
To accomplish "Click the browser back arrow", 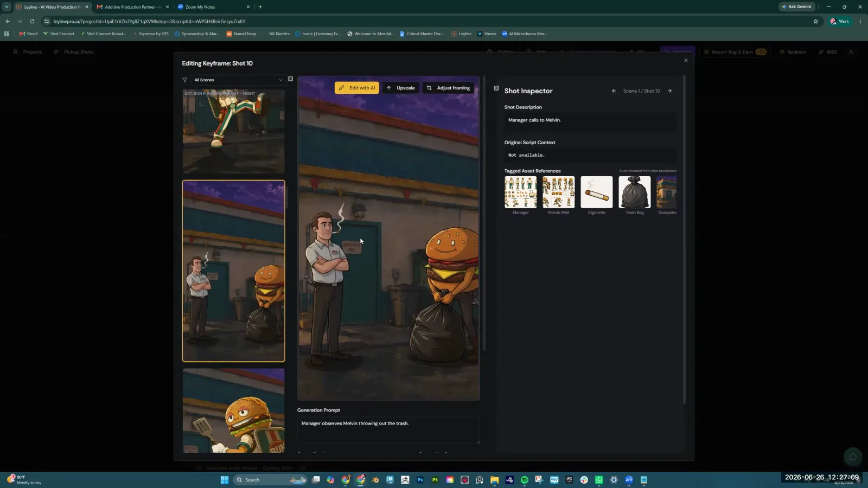I will pos(8,21).
